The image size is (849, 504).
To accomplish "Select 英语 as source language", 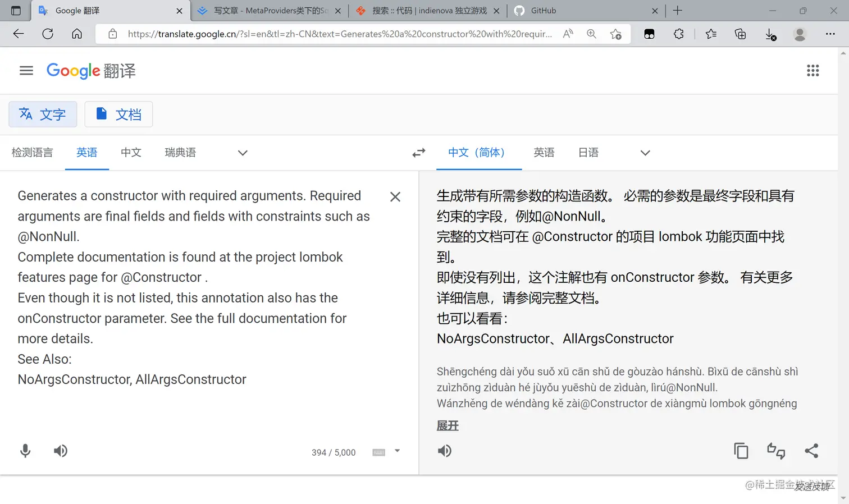I will tap(87, 153).
